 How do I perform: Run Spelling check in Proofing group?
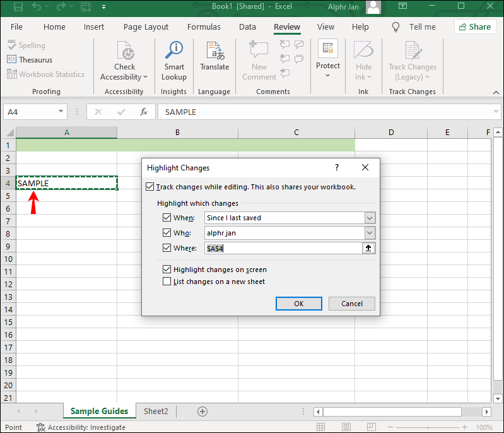(x=26, y=45)
